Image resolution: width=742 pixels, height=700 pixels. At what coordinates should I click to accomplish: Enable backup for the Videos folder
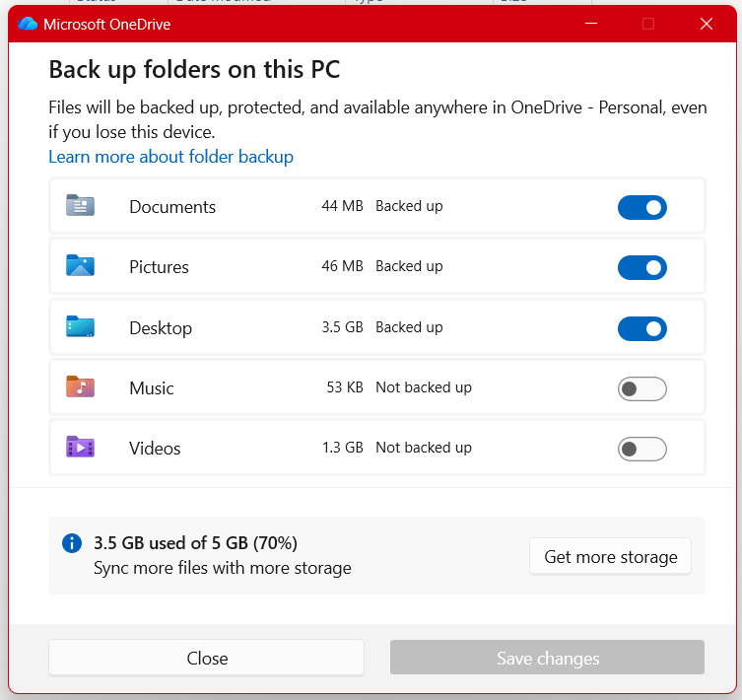[642, 449]
